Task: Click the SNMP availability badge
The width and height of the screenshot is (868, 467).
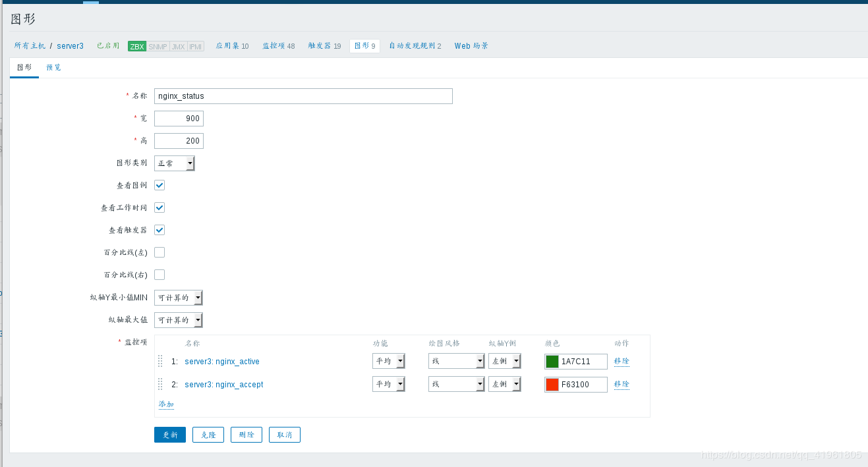Action: (158, 46)
